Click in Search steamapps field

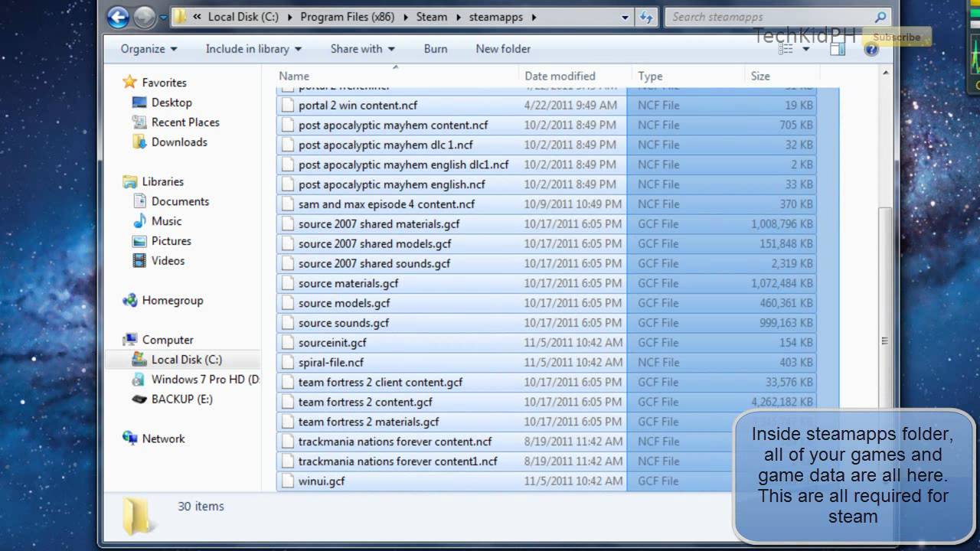tap(769, 17)
